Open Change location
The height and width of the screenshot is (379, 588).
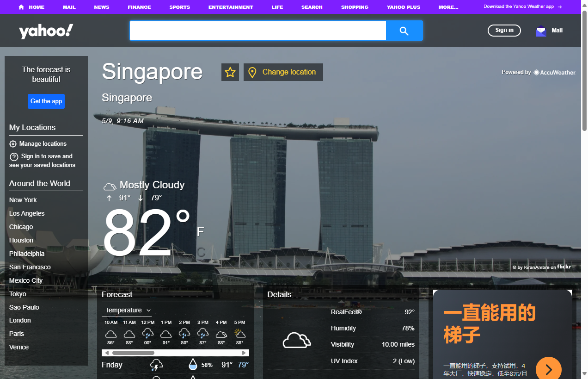[x=283, y=72]
